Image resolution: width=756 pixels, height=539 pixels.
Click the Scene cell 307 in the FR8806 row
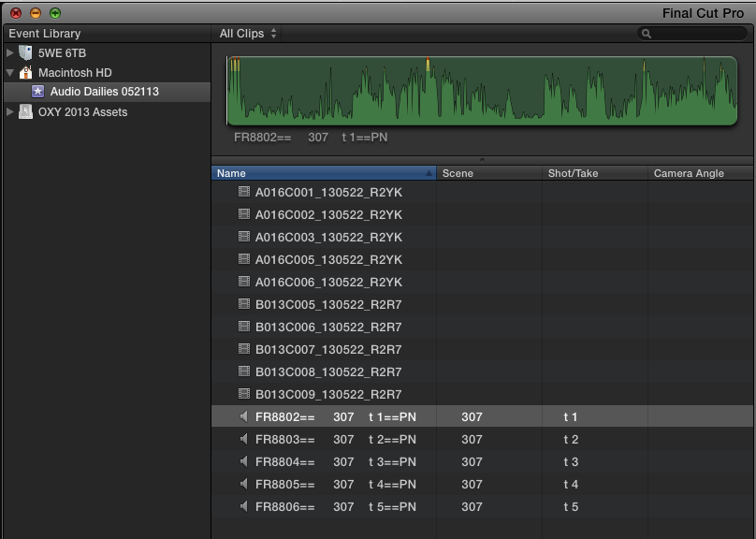[x=472, y=506]
